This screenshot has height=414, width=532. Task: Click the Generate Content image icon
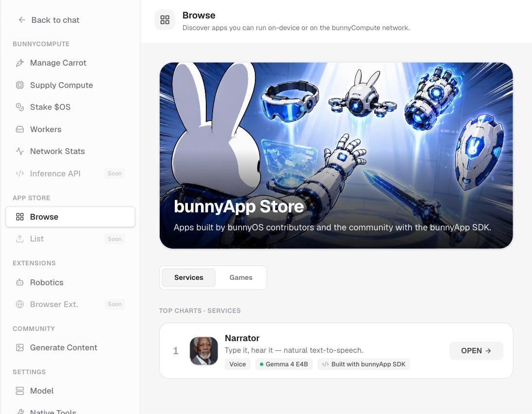(20, 347)
